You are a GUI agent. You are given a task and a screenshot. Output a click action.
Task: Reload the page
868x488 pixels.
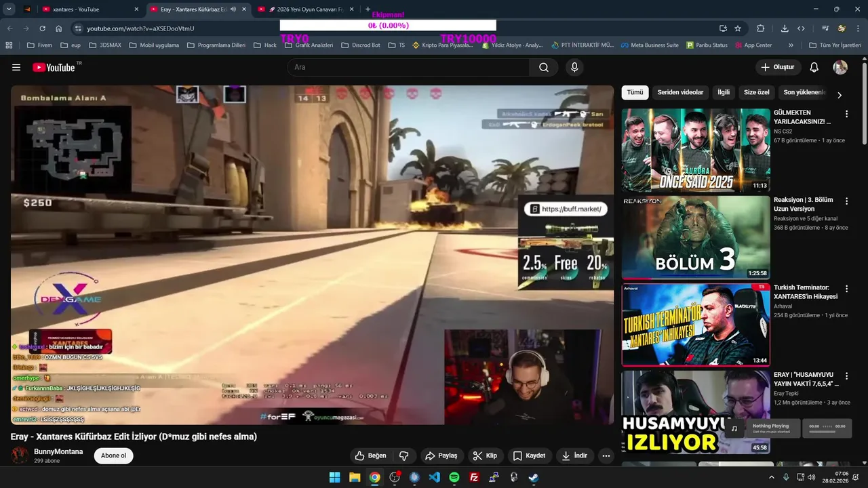pyautogui.click(x=42, y=28)
